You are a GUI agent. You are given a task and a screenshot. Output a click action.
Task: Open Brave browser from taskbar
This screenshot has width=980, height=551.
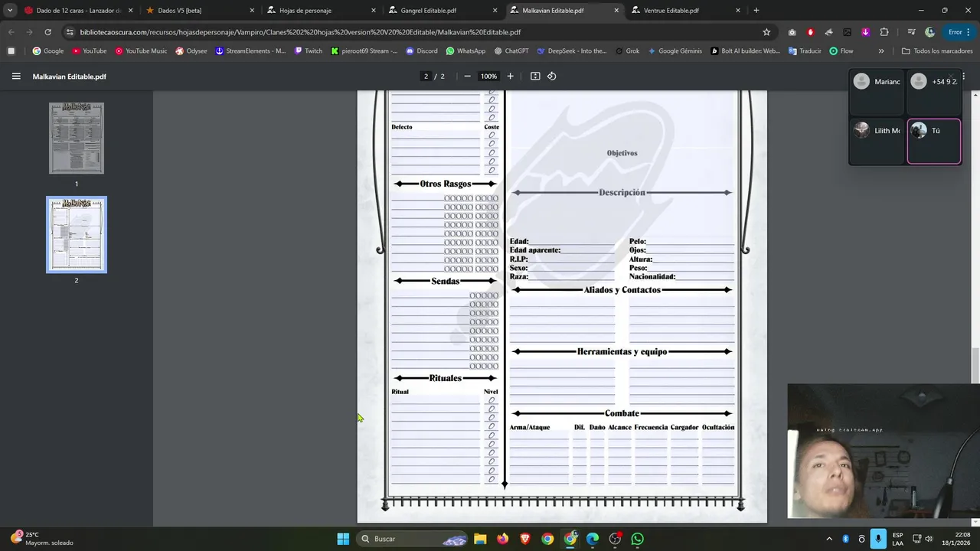click(x=525, y=539)
